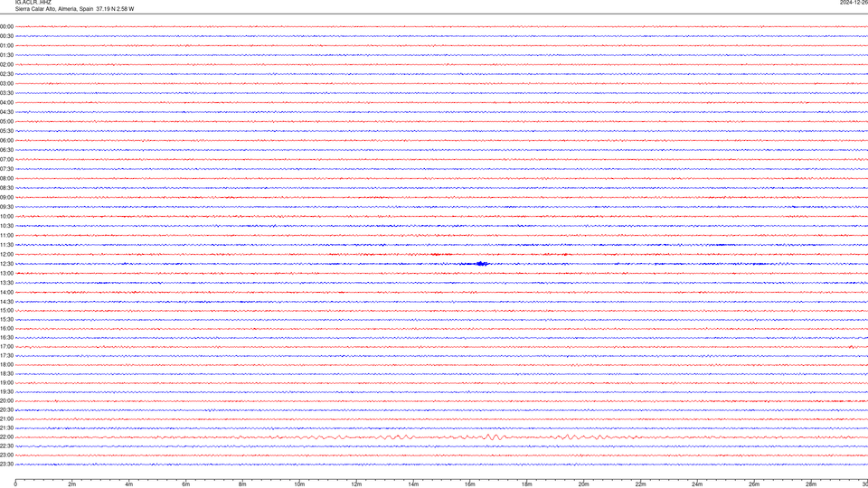Screen dimensions: 868x488
Task: Click the 2m tick on the time axis
Action: pyautogui.click(x=72, y=484)
